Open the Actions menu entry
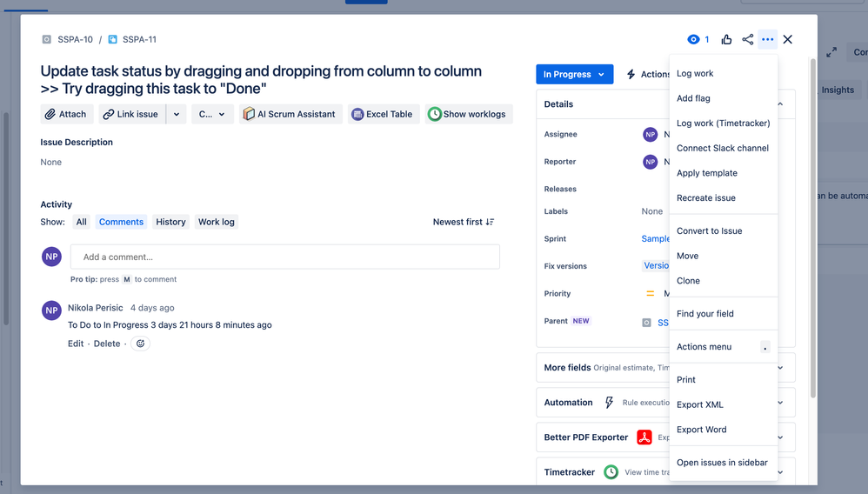Screen dimensions: 868x494 724,347
